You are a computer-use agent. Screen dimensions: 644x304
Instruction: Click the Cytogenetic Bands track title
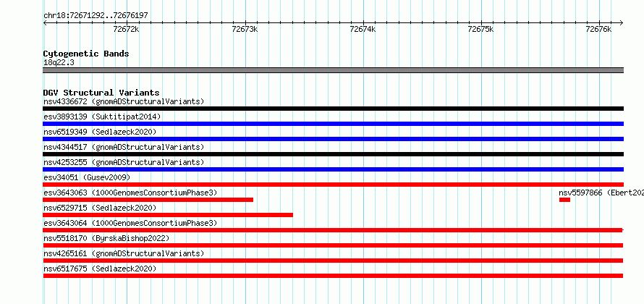pyautogui.click(x=86, y=54)
